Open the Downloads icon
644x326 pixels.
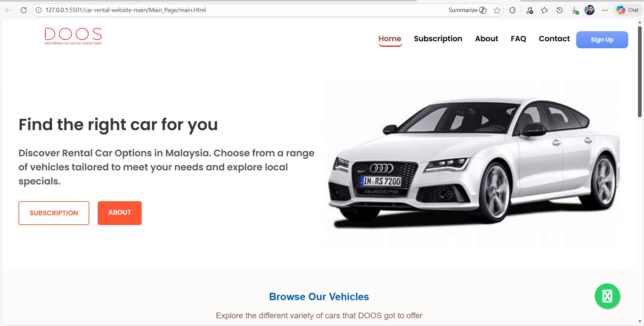575,10
